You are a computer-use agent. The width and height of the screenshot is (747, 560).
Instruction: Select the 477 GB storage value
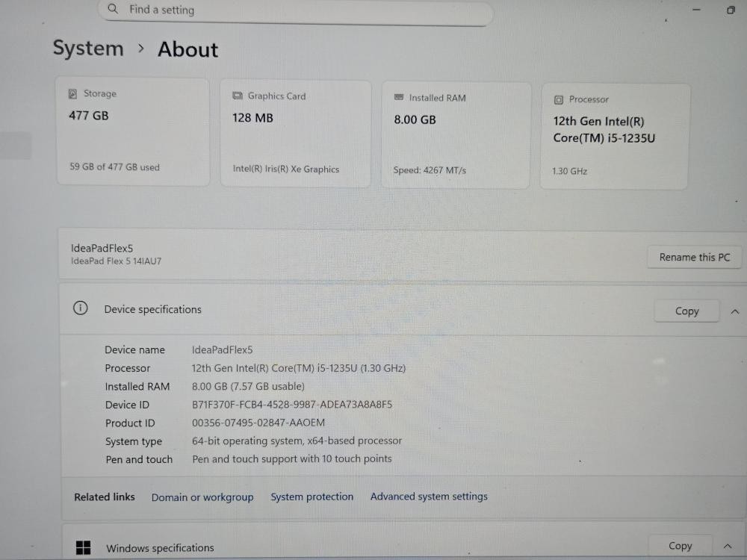point(89,116)
